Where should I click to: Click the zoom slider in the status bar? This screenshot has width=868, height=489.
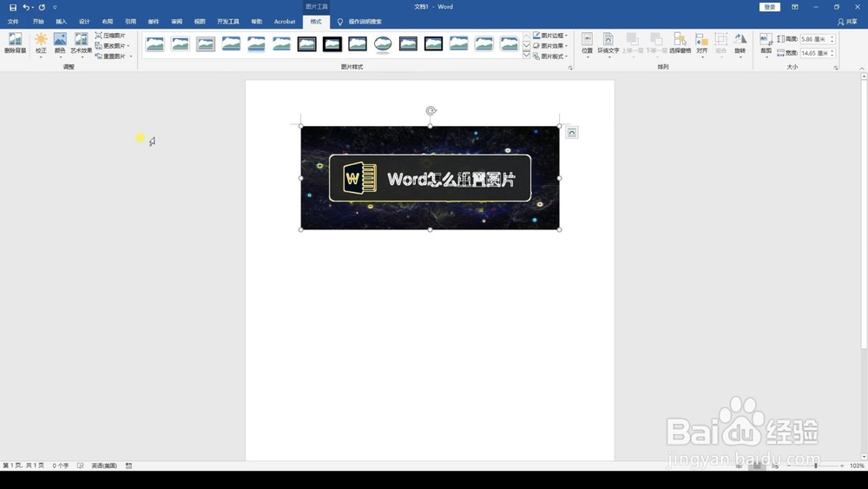815,466
